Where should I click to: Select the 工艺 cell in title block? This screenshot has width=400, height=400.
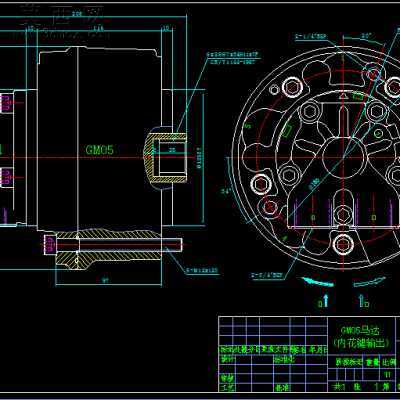coord(227,387)
